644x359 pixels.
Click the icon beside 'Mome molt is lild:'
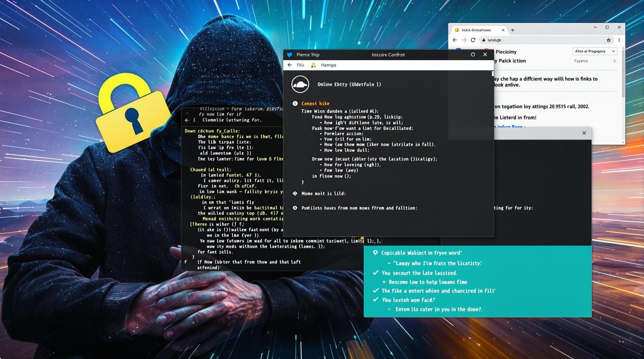click(x=295, y=194)
